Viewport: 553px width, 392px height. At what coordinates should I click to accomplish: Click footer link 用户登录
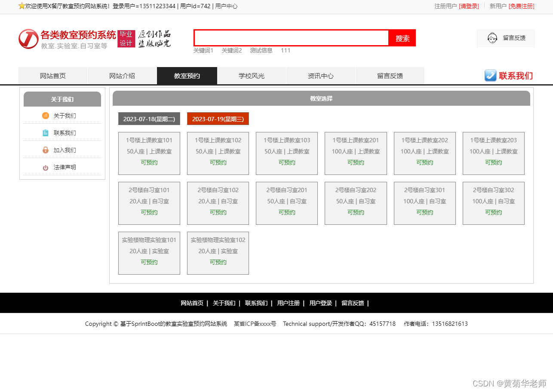tap(321, 303)
